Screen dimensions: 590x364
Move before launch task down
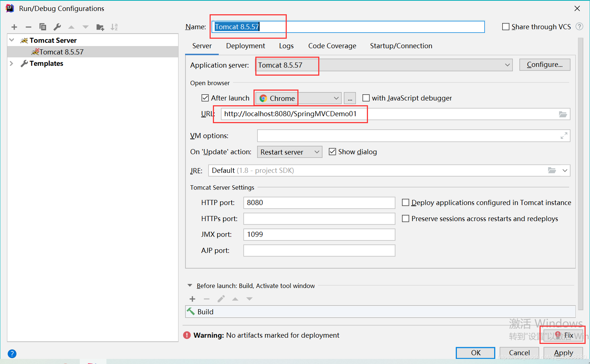coord(249,299)
